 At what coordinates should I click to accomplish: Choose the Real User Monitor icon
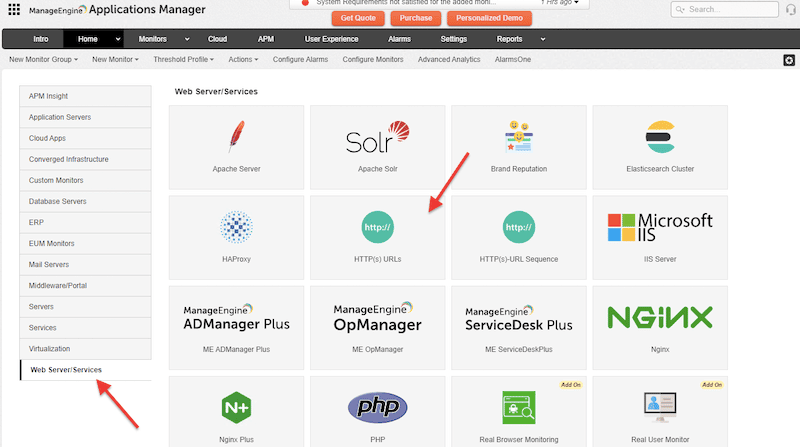point(660,407)
